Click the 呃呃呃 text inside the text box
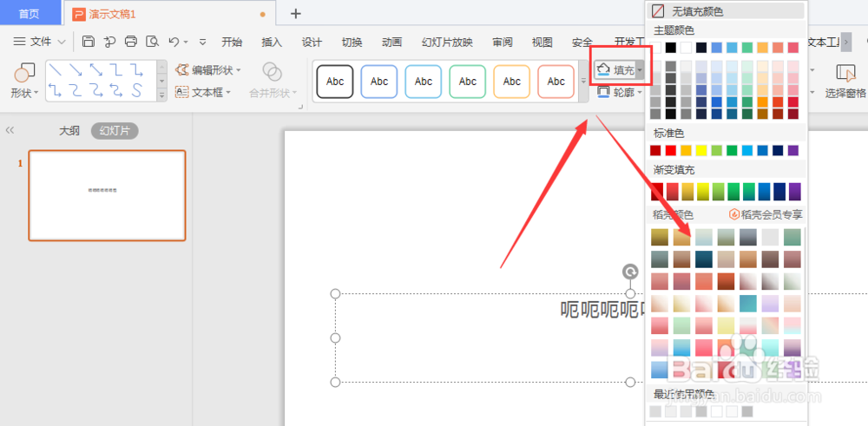Image resolution: width=868 pixels, height=426 pixels. (602, 310)
